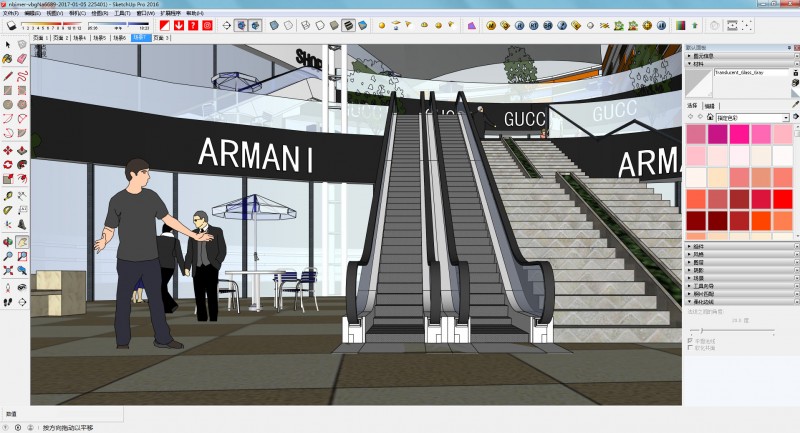The image size is (800, 433).
Task: Click the red question mark toolbar icon
Action: click(x=193, y=25)
